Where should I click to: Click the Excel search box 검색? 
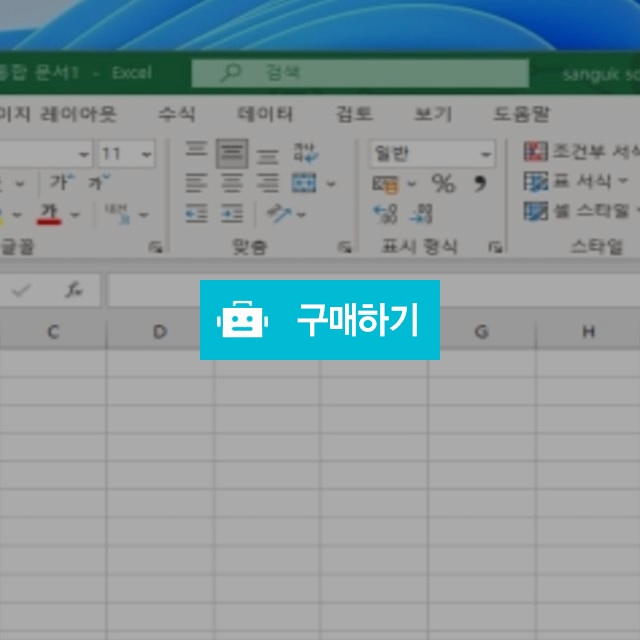(360, 73)
